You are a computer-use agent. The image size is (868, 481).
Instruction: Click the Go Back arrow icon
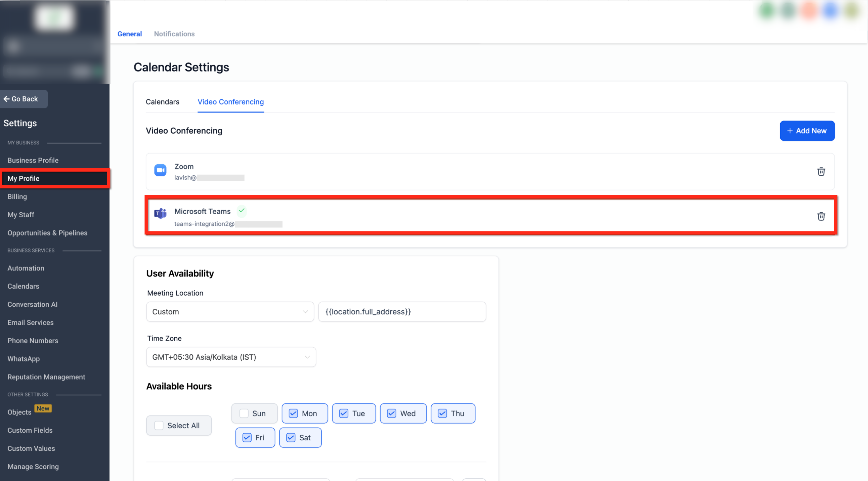click(6, 99)
